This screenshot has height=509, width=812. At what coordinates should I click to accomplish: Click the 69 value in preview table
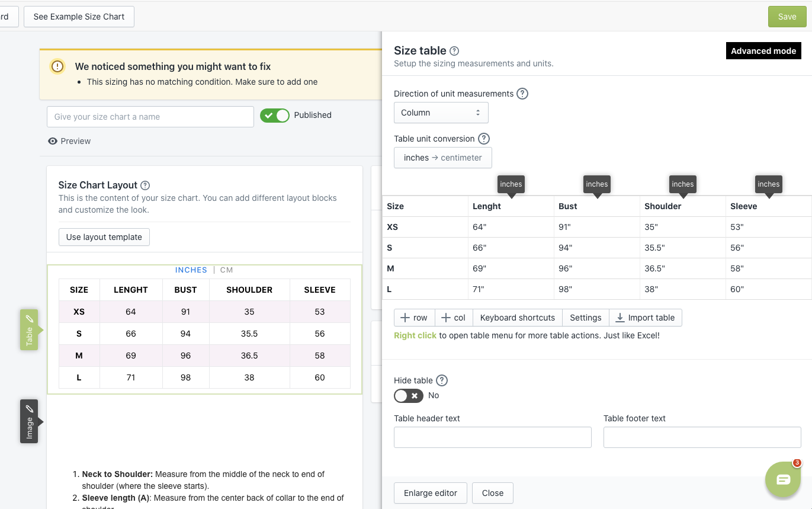pyautogui.click(x=131, y=356)
